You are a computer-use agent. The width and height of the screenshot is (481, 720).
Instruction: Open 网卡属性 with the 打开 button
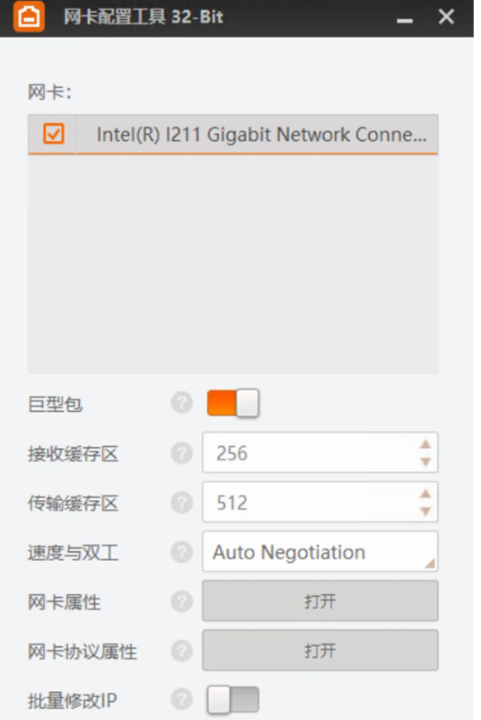pos(320,601)
